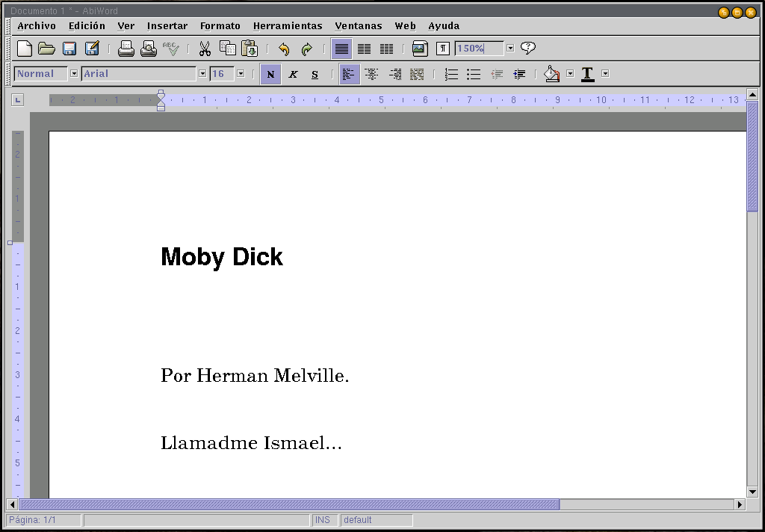Align paragraph right

point(394,74)
